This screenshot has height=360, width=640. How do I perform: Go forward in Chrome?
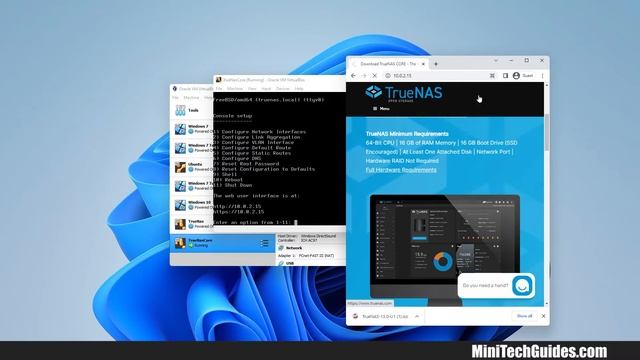pyautogui.click(x=364, y=76)
